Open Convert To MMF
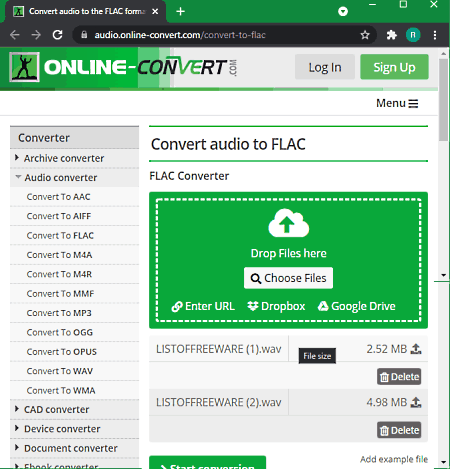The height and width of the screenshot is (469, 450). [x=60, y=293]
